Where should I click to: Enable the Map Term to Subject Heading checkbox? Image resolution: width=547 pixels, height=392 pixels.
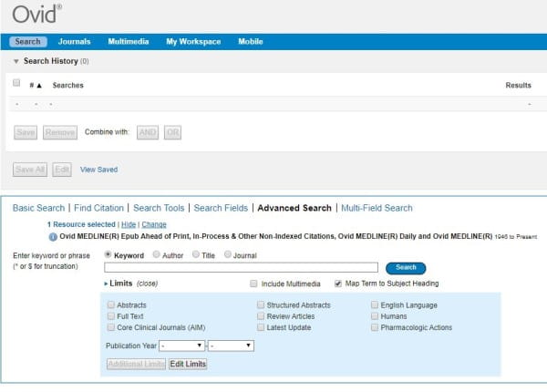(339, 284)
